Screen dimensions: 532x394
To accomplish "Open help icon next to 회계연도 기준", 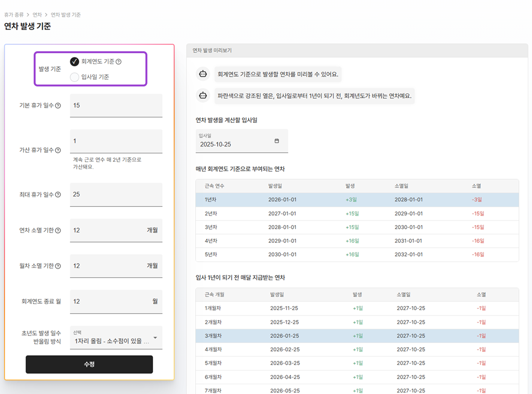I will click(119, 62).
